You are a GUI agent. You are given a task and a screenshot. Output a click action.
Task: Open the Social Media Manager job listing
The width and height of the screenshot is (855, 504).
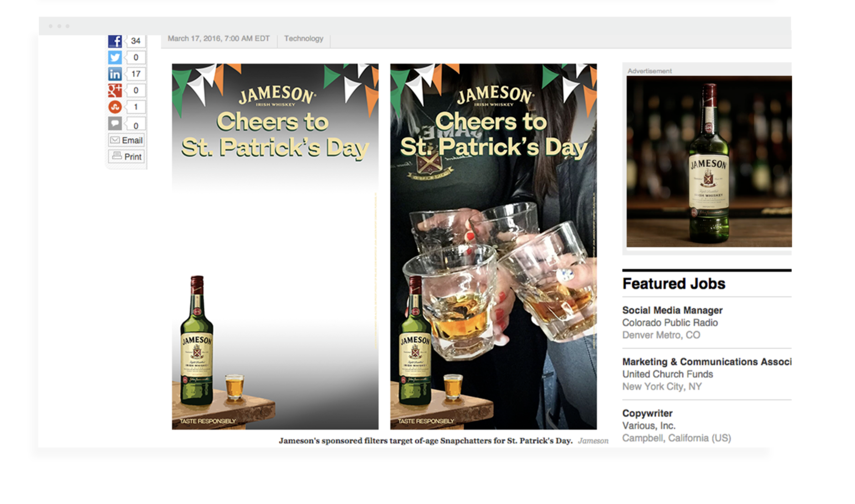[x=672, y=310]
